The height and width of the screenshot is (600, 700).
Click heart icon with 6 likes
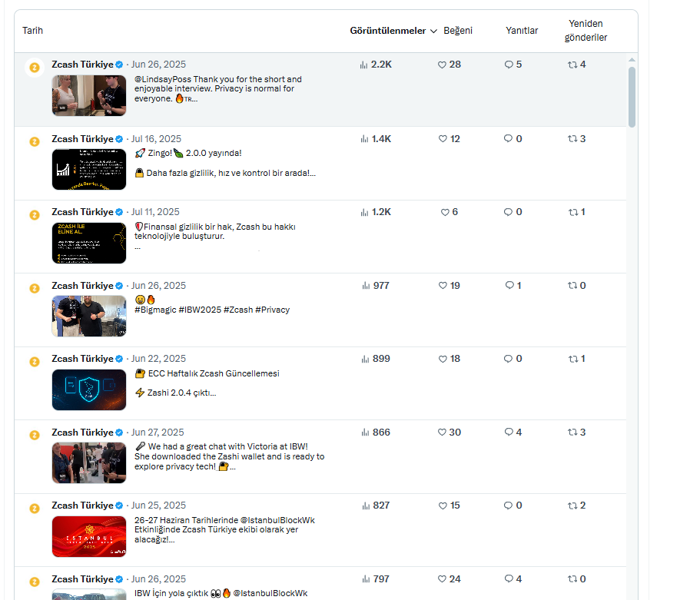pyautogui.click(x=445, y=212)
